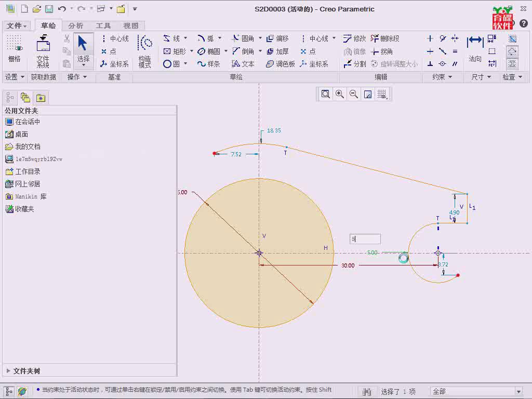Image resolution: width=532 pixels, height=399 pixels.
Task: Open the 线 line type dropdown arrow
Action: [x=185, y=38]
